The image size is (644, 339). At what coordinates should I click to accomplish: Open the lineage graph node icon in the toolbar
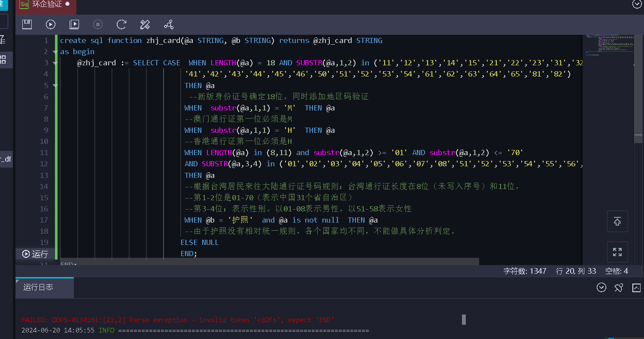[x=169, y=24]
